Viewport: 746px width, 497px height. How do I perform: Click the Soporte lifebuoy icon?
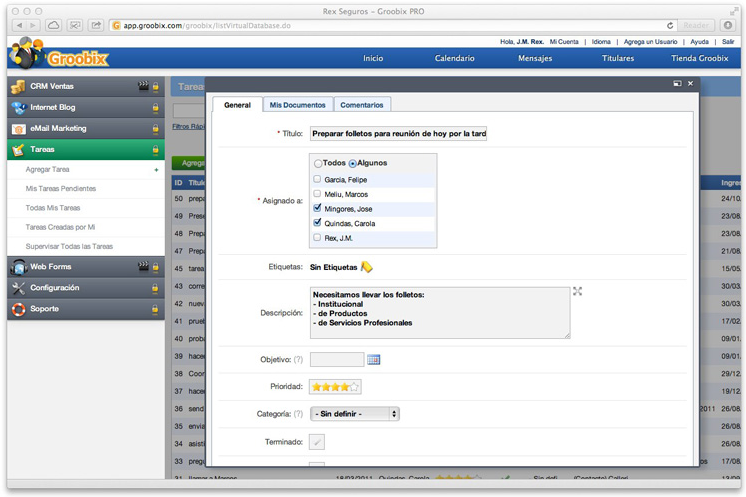click(x=18, y=309)
